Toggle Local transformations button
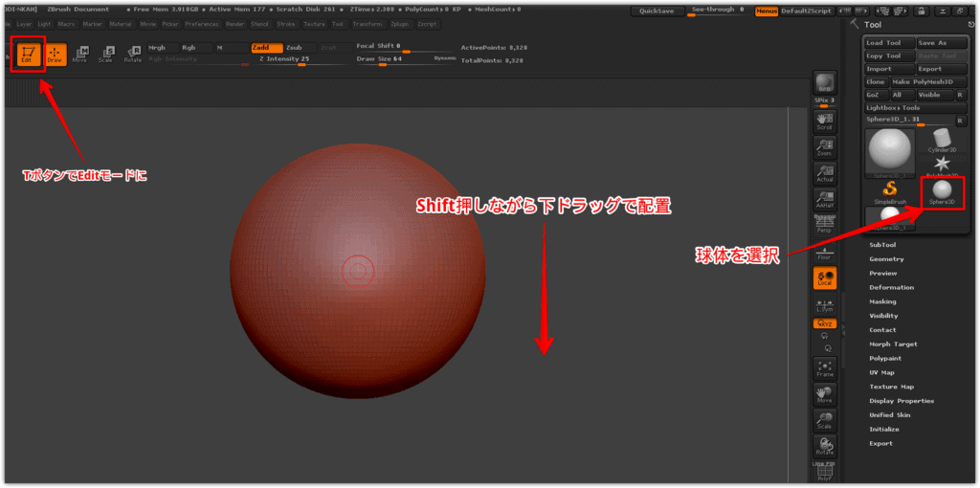This screenshot has width=980, height=488. [824, 278]
